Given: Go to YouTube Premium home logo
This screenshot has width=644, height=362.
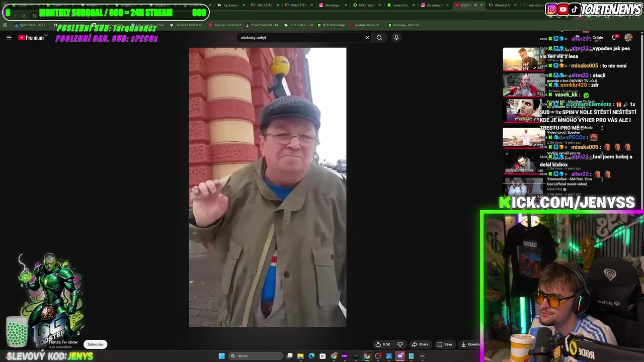Looking at the screenshot, I should [31, 38].
